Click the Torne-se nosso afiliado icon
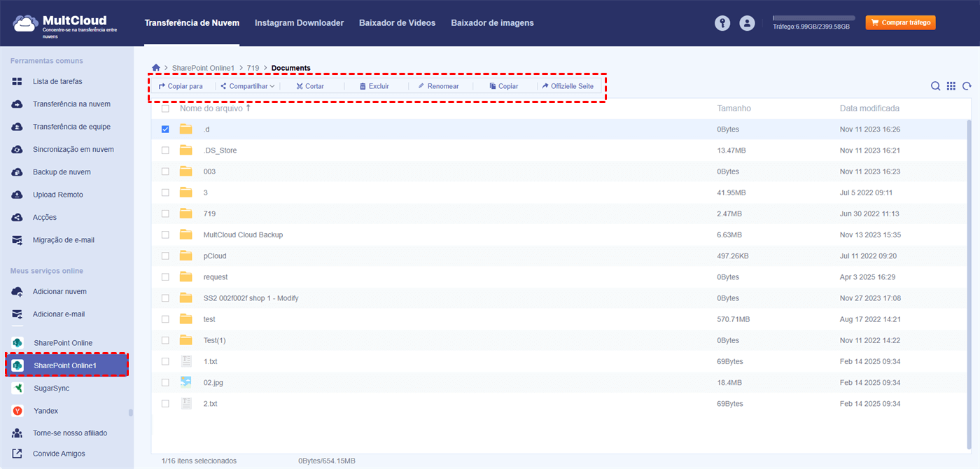 tap(17, 433)
